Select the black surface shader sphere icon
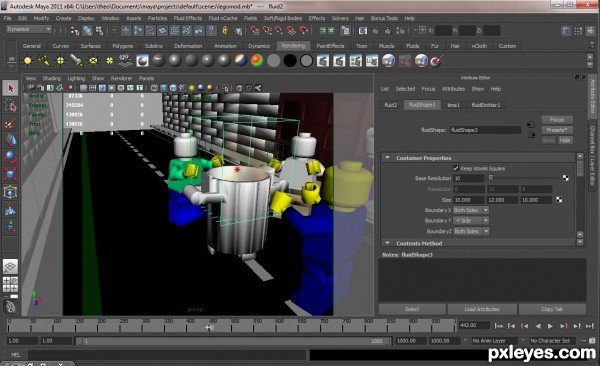This screenshot has width=600, height=366. 290,60
